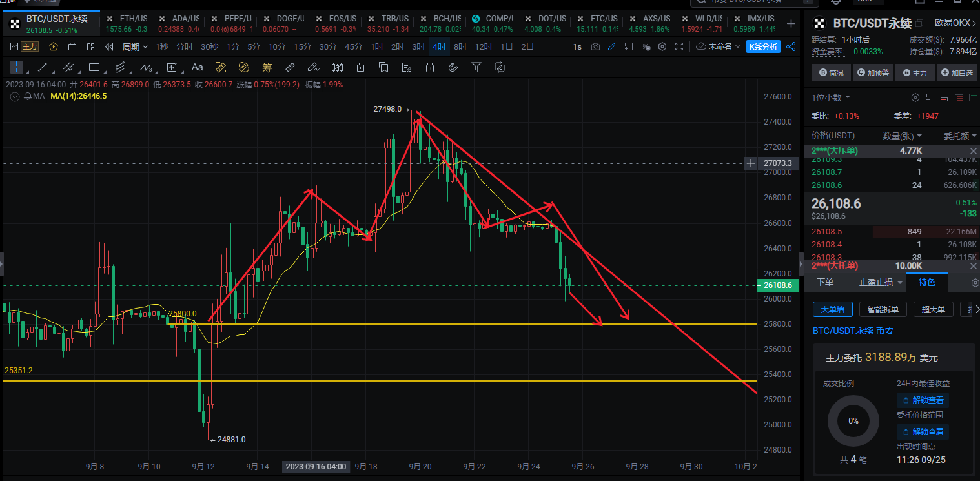This screenshot has width=980, height=481.
Task: Add a new symbol tab with plus
Action: 791,24
